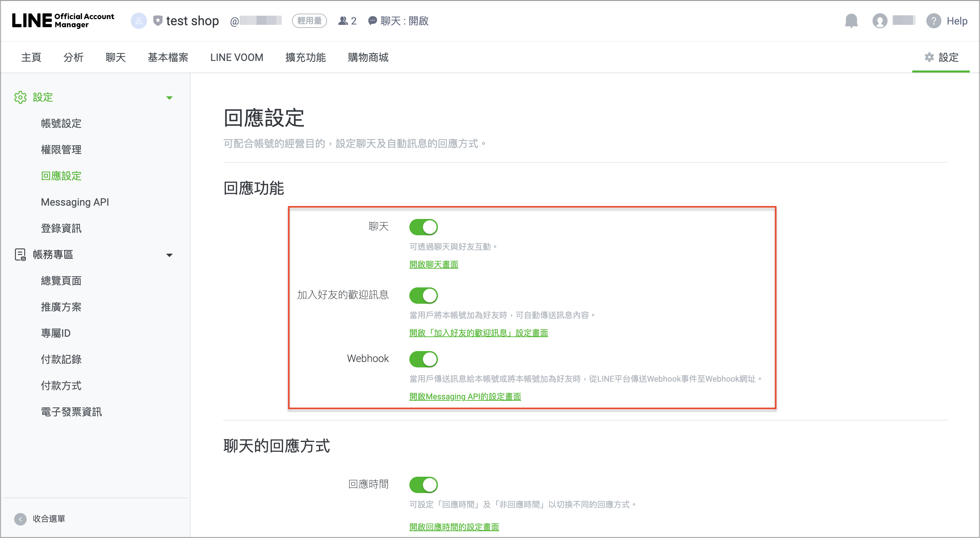Disable the 加入好友的歡迎訊息 toggle
Screen dimensions: 980x538
(x=423, y=296)
